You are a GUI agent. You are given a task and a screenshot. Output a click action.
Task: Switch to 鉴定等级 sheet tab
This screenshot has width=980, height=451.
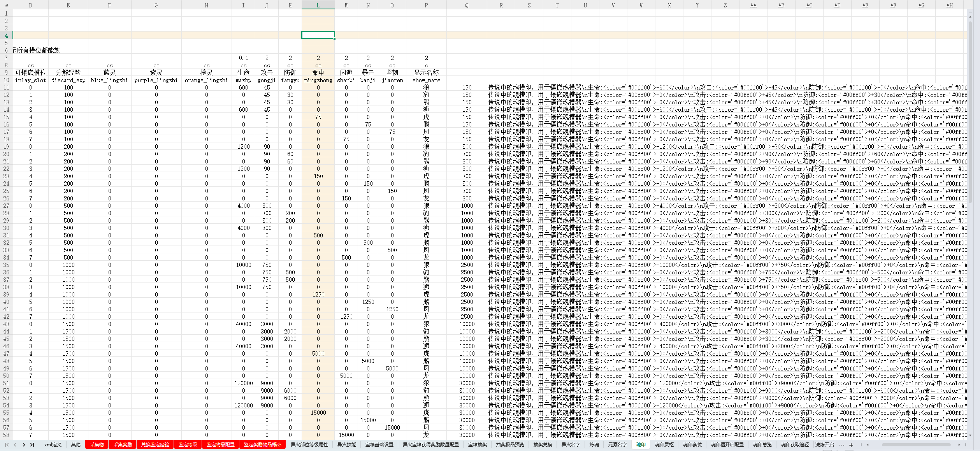point(188,445)
